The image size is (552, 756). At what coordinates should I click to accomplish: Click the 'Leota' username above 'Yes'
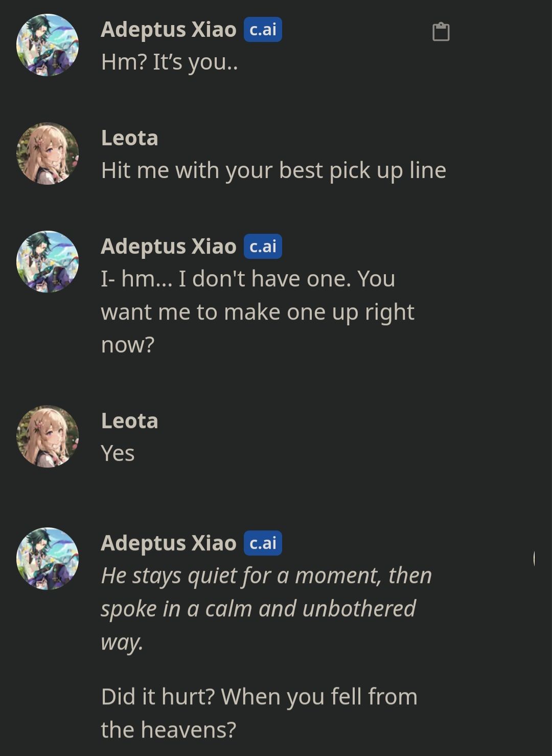click(130, 421)
